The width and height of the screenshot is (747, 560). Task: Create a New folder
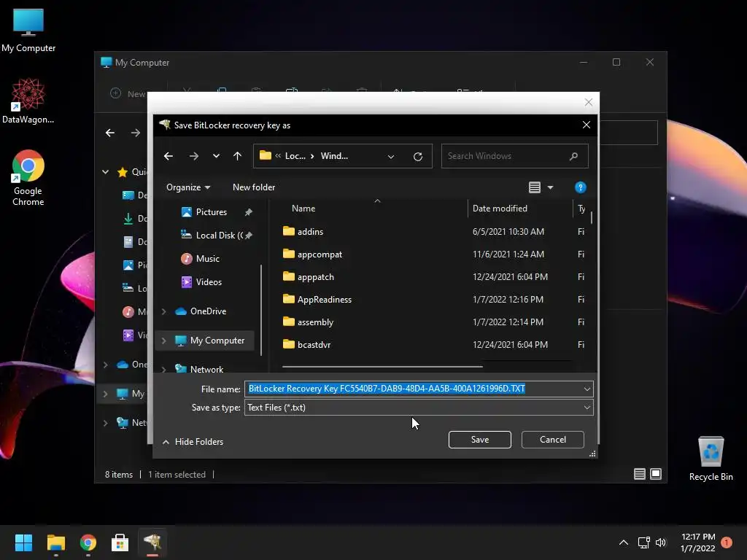click(x=253, y=187)
